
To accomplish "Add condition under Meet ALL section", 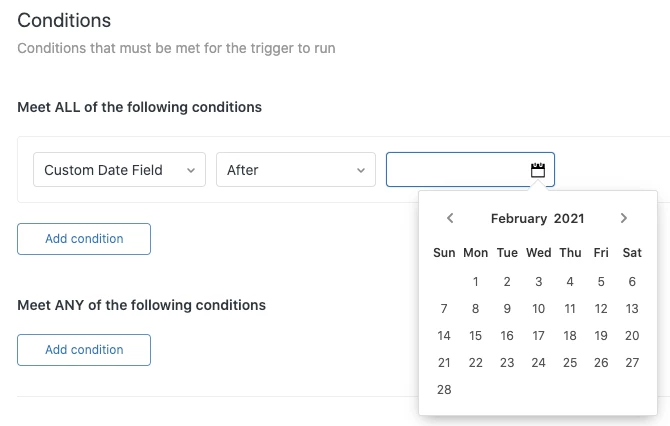I will (84, 239).
